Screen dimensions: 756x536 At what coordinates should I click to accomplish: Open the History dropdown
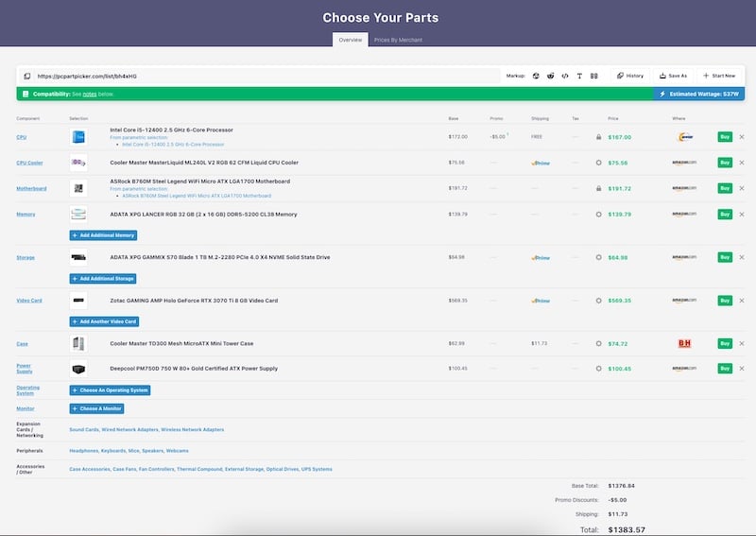pos(630,76)
